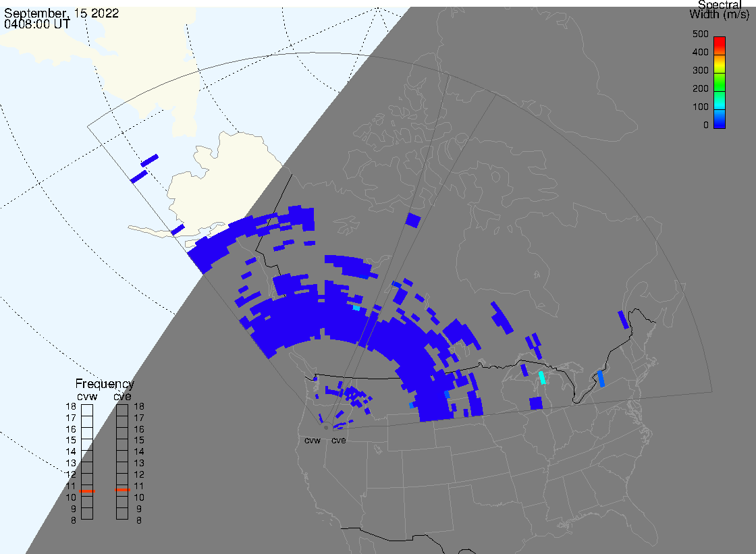Screen dimensions: 756x554
Task: Click "14" on the cve frequency scale
Action: 139,452
